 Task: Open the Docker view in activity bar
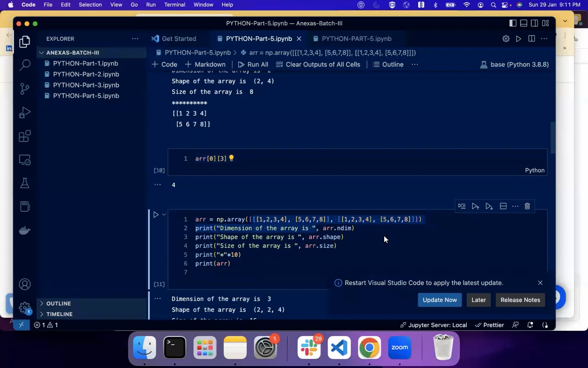(25, 231)
